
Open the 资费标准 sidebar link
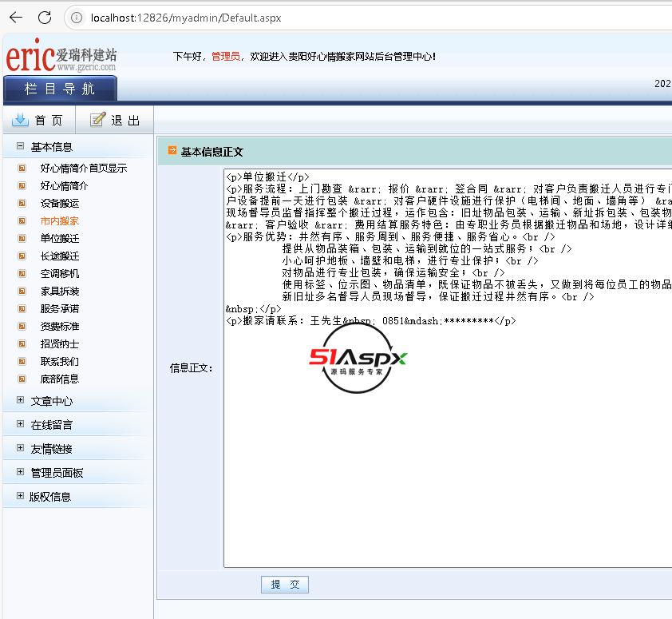point(60,327)
